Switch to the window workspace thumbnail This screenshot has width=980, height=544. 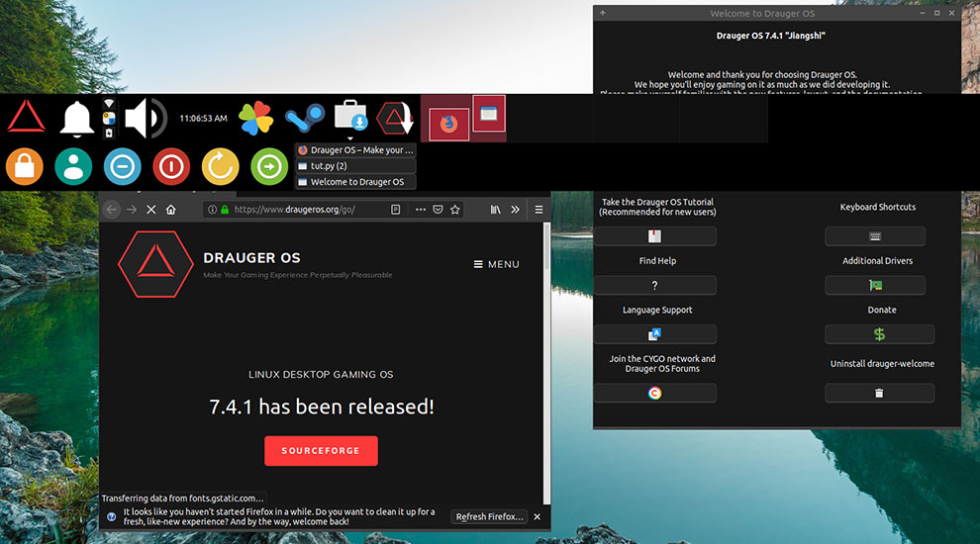[489, 114]
